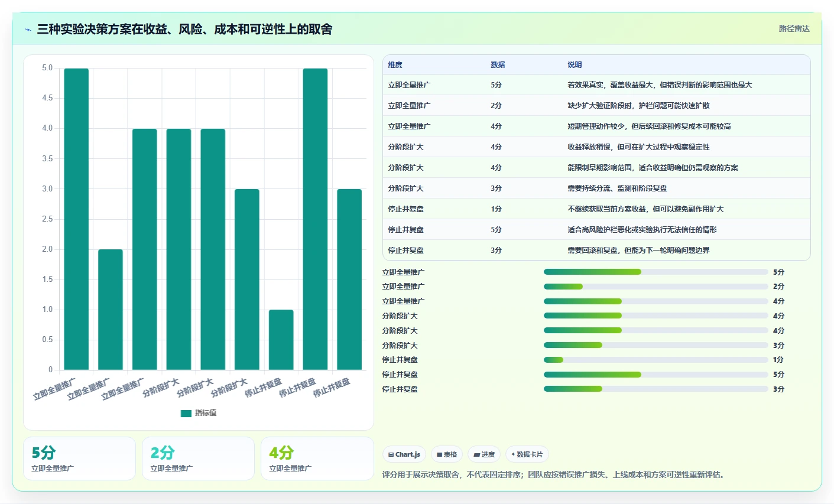Click the 0 y-axis tick label
The width and height of the screenshot is (834, 504).
click(51, 370)
